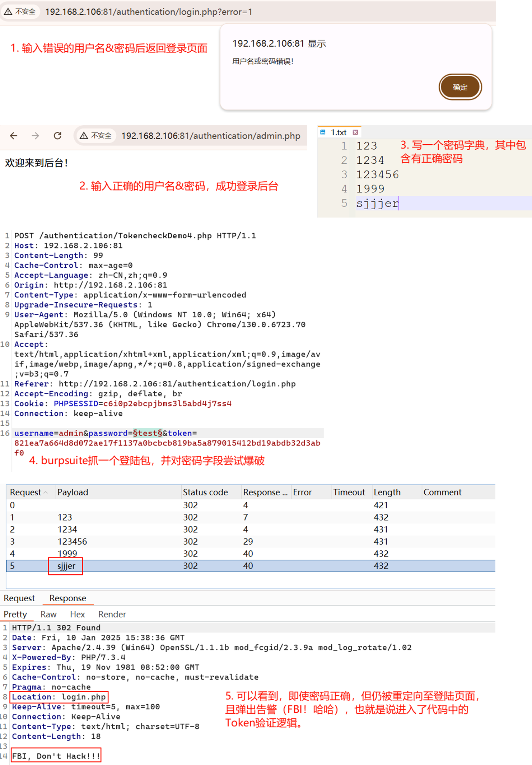Image resolution: width=532 pixels, height=765 pixels.
Task: Select the Pretty view tab
Action: coord(15,614)
